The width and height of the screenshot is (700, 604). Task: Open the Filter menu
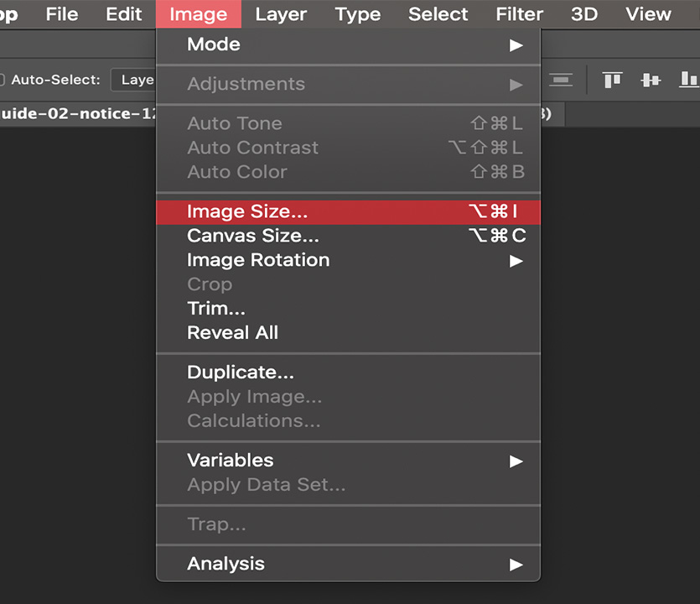(519, 14)
